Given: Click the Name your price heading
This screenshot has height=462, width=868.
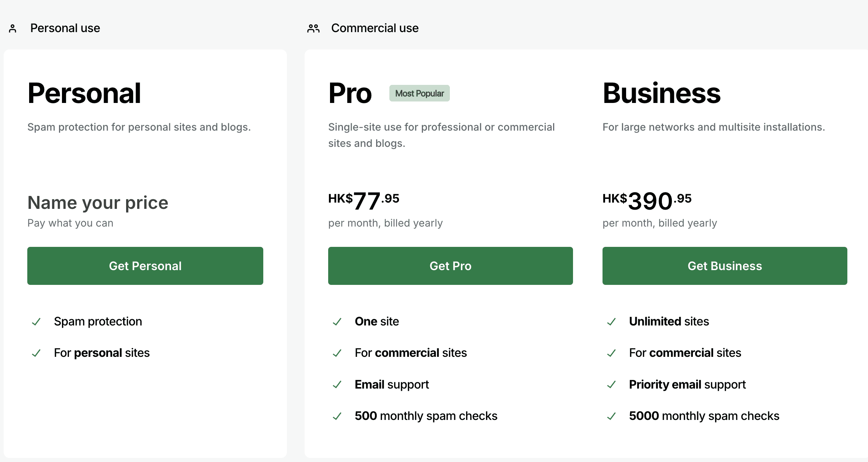Looking at the screenshot, I should (98, 203).
